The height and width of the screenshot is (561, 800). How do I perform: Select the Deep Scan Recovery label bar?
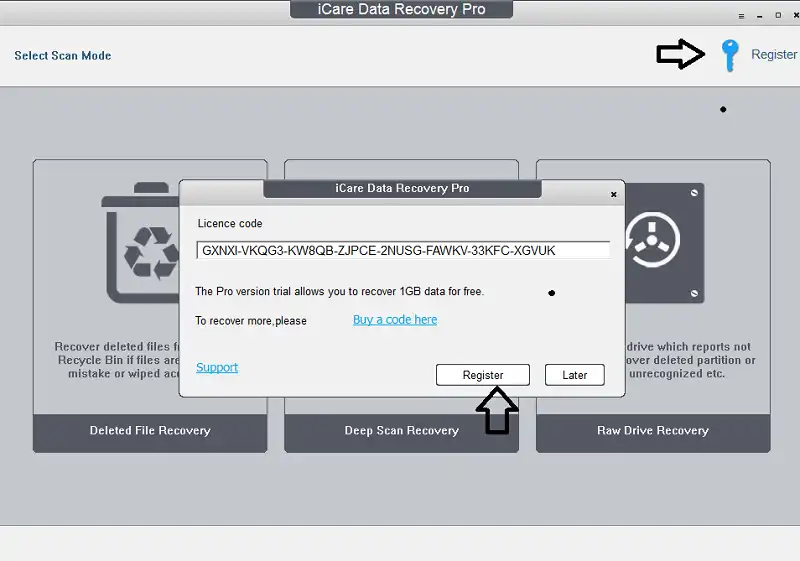pos(401,431)
